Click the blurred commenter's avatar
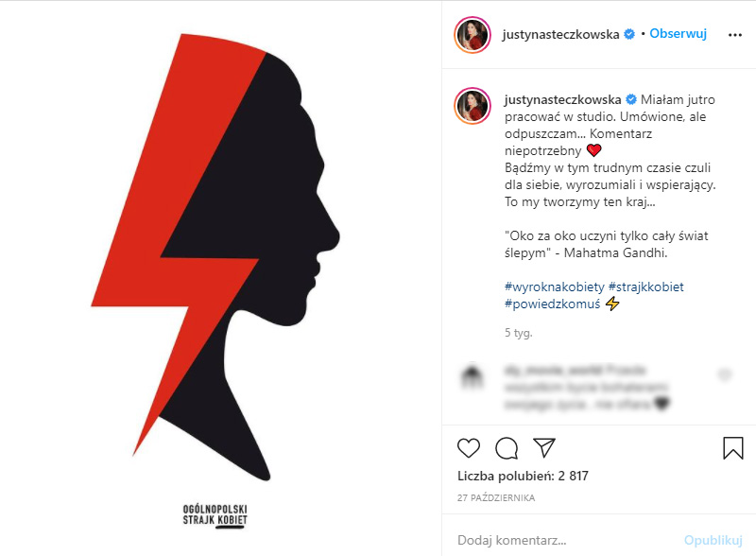756x556 pixels. (x=472, y=376)
